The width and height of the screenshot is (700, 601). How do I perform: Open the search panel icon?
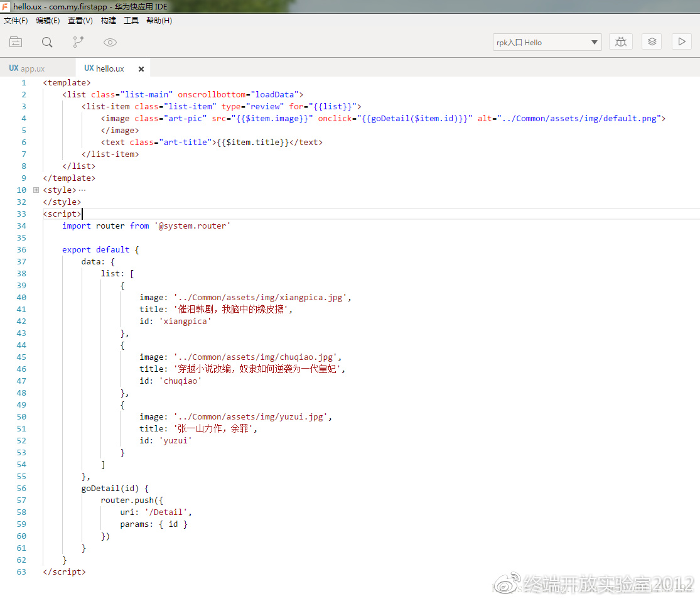[47, 42]
